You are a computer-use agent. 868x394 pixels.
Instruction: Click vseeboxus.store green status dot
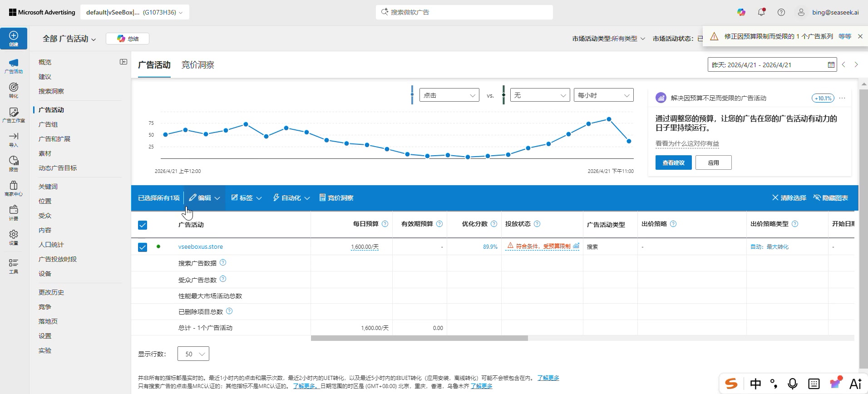[158, 246]
